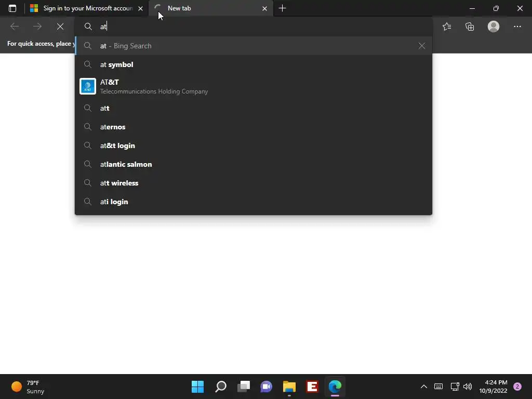Open the Favorites star icon
Image resolution: width=532 pixels, height=399 pixels.
point(447,26)
